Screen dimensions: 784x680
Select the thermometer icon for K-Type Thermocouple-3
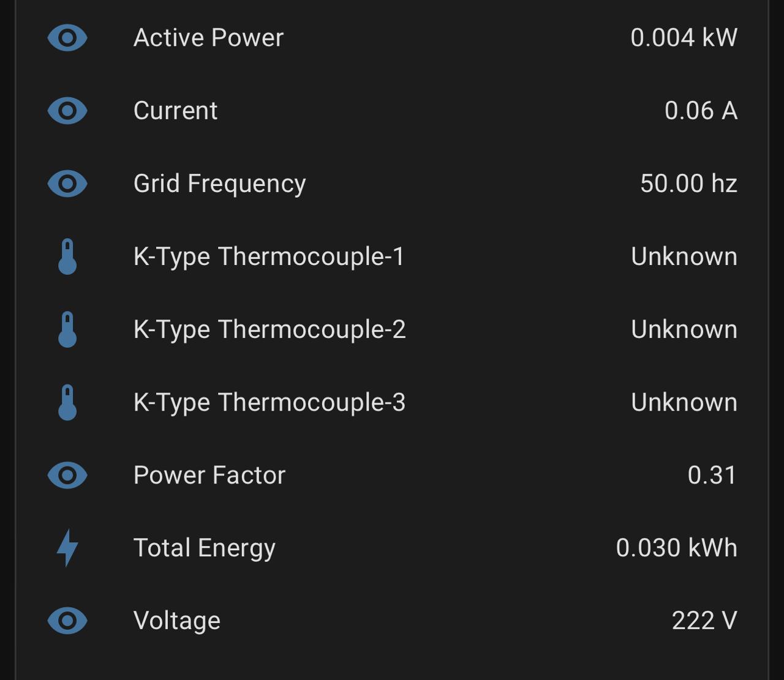[x=67, y=402]
